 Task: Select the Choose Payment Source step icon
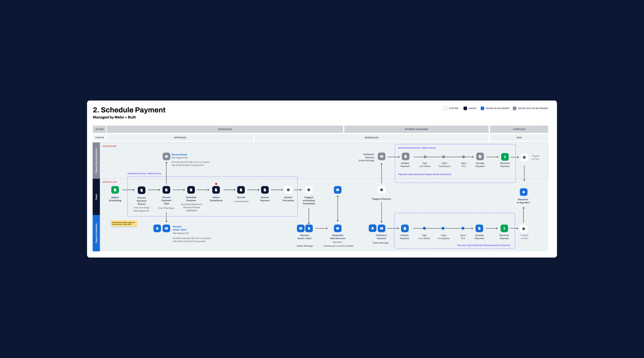click(x=142, y=190)
